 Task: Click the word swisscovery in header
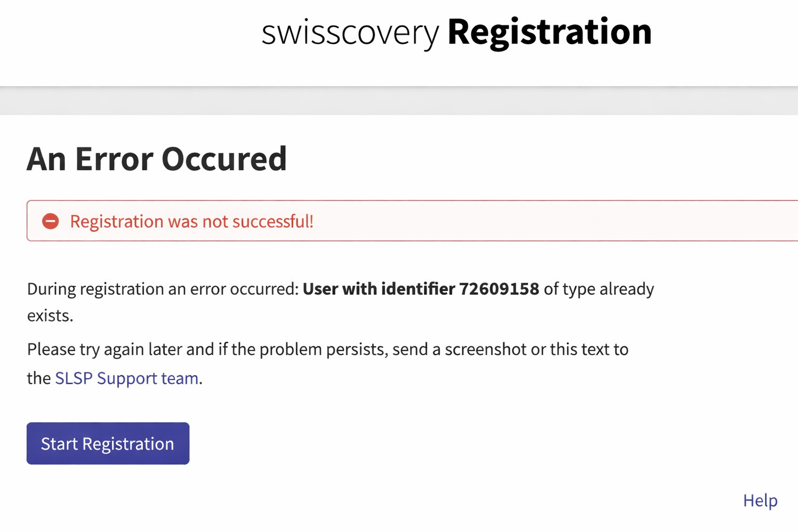[350, 33]
